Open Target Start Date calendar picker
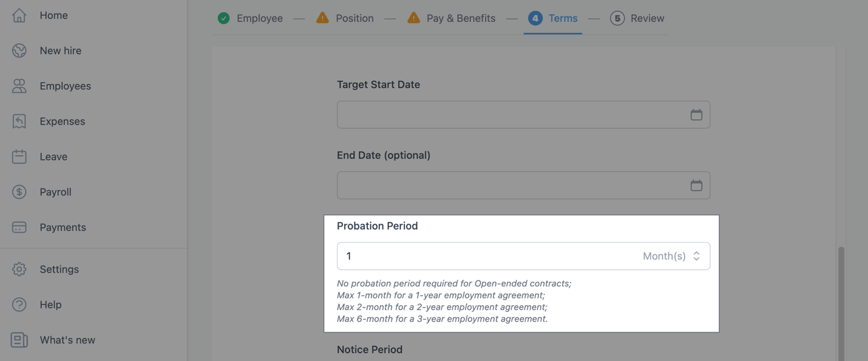The image size is (868, 361). click(x=696, y=115)
